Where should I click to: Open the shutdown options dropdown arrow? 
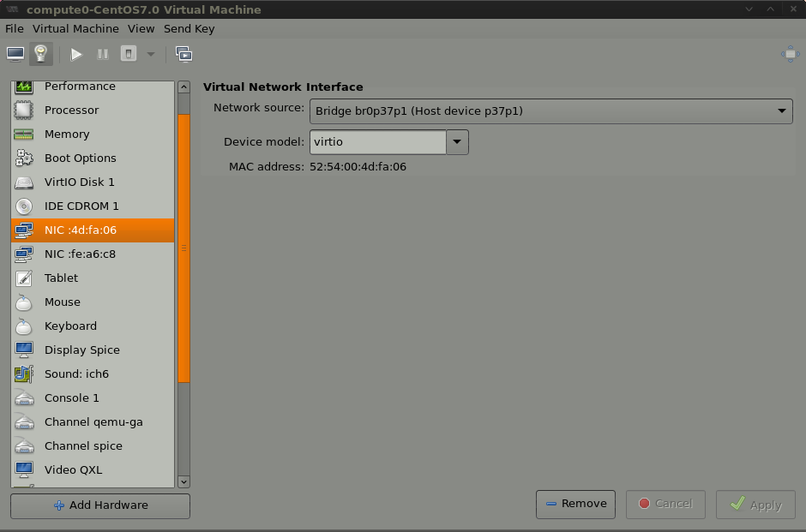pyautogui.click(x=151, y=54)
